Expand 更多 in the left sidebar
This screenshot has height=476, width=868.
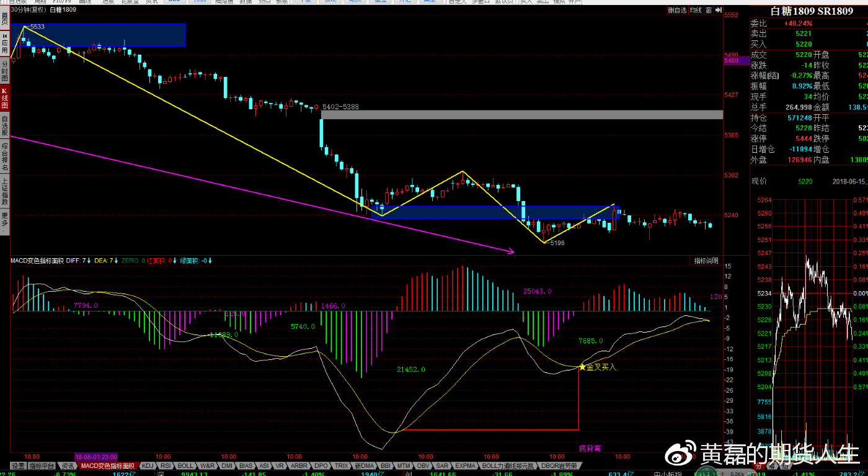tap(4, 221)
